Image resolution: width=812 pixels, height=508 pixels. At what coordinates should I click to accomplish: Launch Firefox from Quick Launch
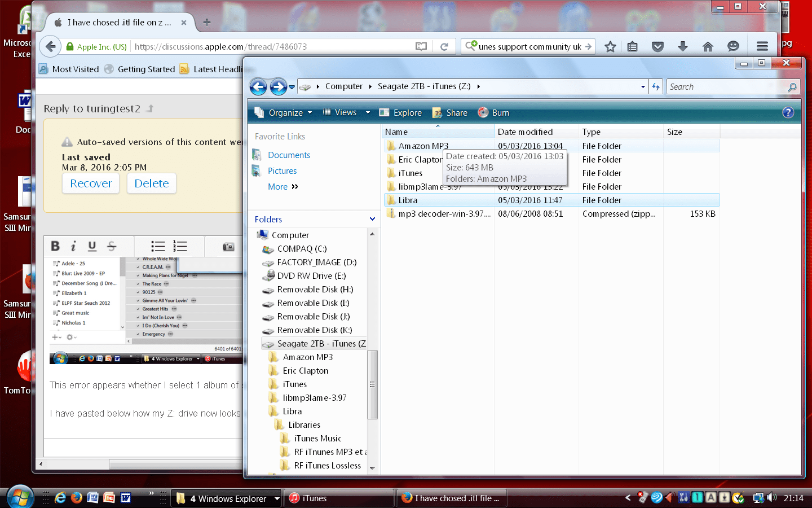[77, 498]
